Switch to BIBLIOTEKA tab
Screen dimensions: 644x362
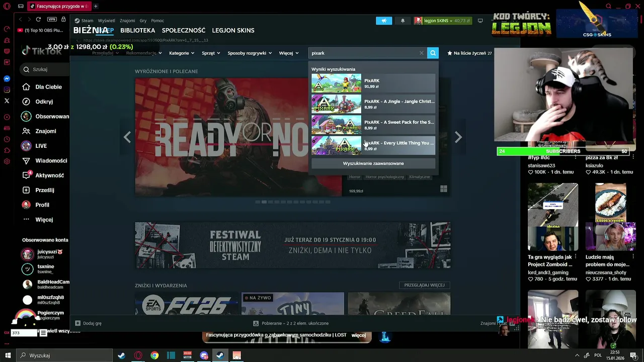[137, 30]
